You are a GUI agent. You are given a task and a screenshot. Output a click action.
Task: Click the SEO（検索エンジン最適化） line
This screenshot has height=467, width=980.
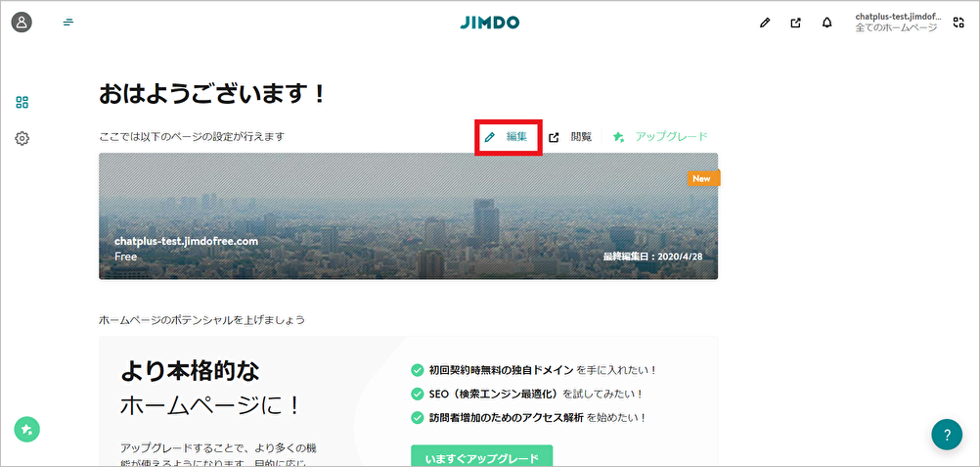pos(536,394)
